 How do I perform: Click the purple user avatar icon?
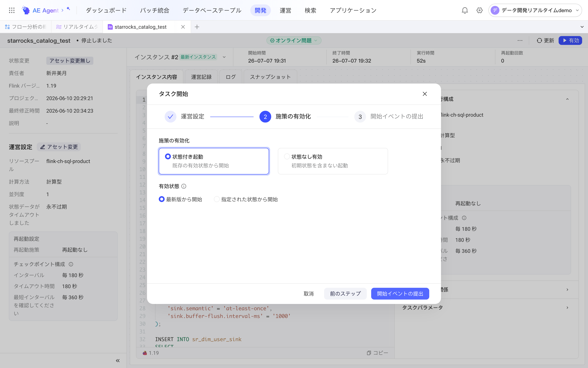coord(495,10)
